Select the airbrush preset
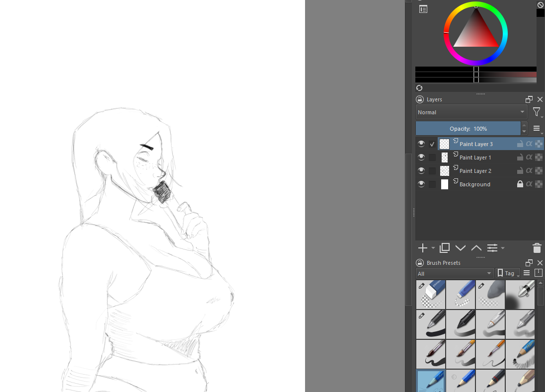This screenshot has width=545, height=392. point(520,295)
